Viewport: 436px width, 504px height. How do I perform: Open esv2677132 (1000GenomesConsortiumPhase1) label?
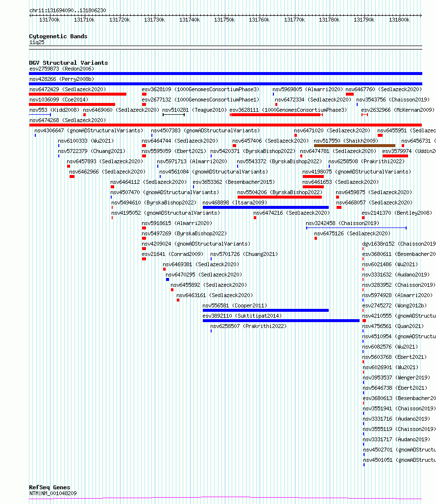[x=201, y=100]
